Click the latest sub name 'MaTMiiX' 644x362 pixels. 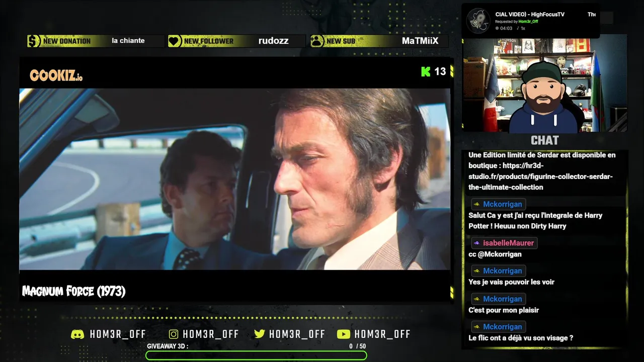point(420,41)
